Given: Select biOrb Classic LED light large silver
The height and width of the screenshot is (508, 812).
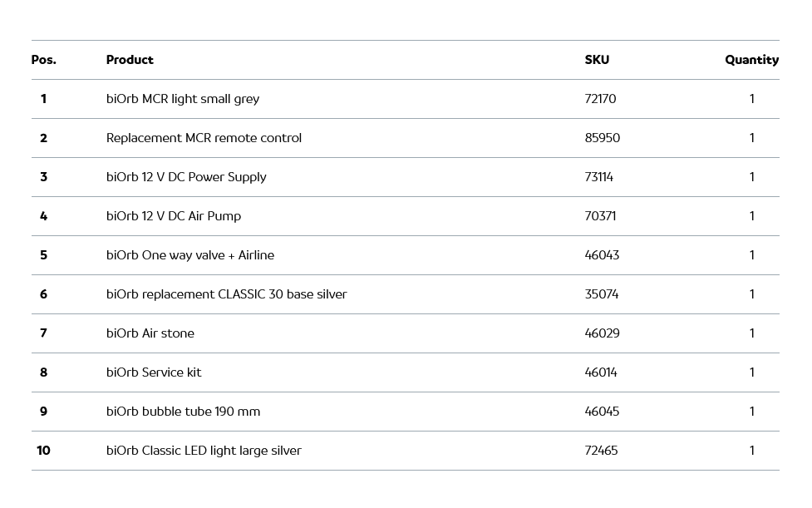Looking at the screenshot, I should [x=204, y=451].
